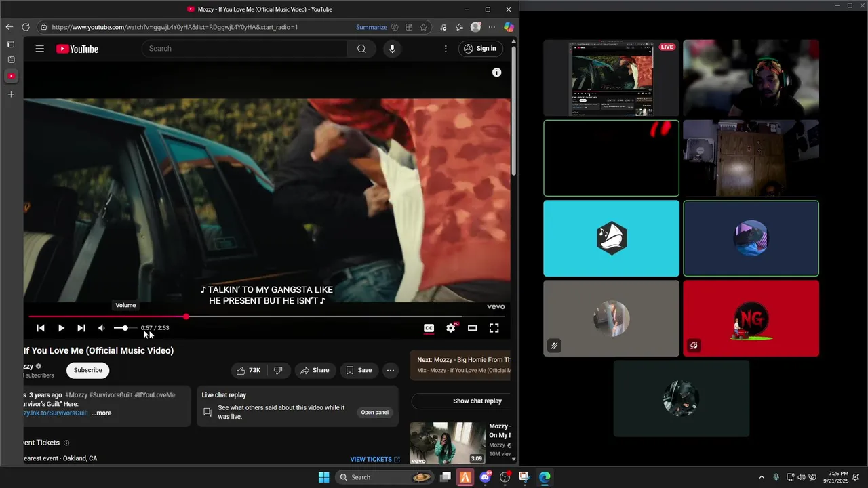Dislike the video
This screenshot has width=868, height=488.
coord(278,370)
